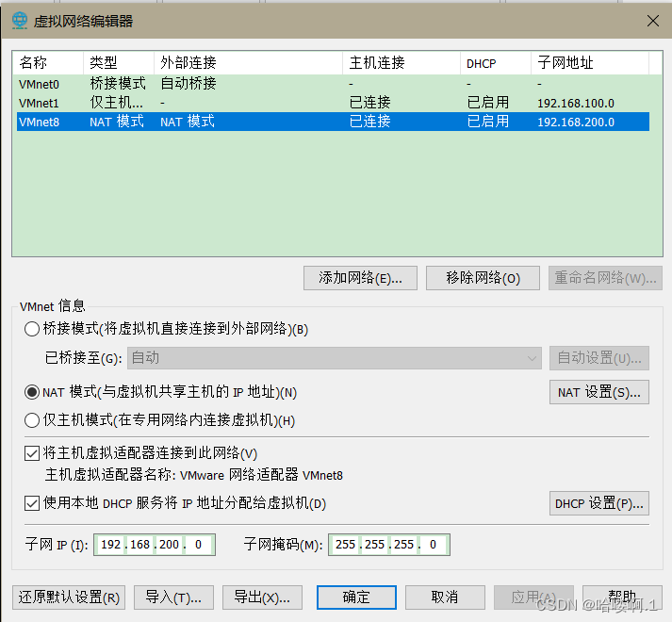672x622 pixels.
Task: Click the 取消 button
Action: (445, 597)
